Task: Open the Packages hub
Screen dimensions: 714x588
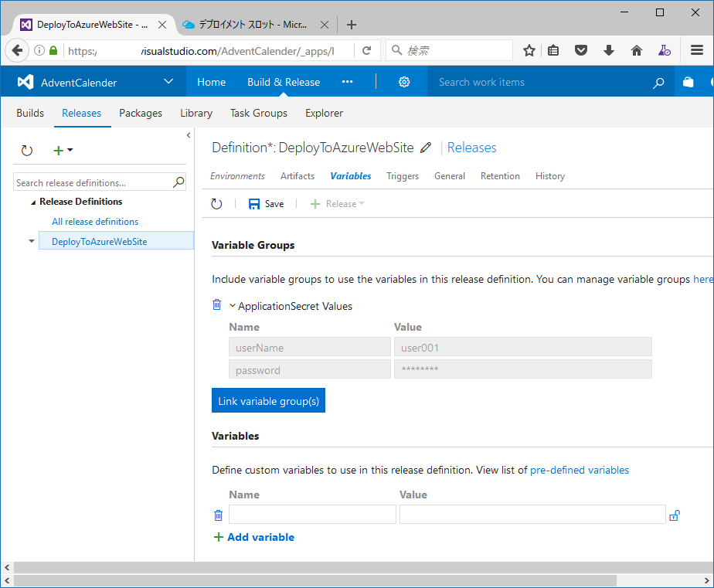Action: 141,113
